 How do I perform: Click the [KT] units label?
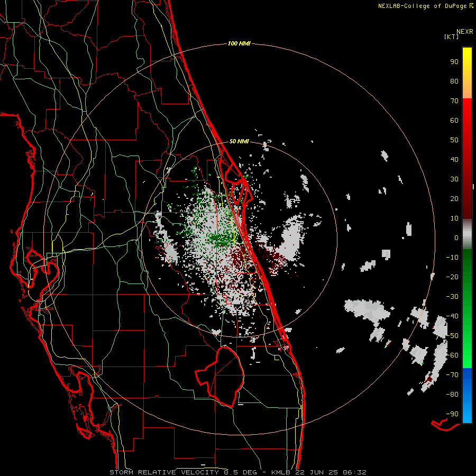(452, 36)
